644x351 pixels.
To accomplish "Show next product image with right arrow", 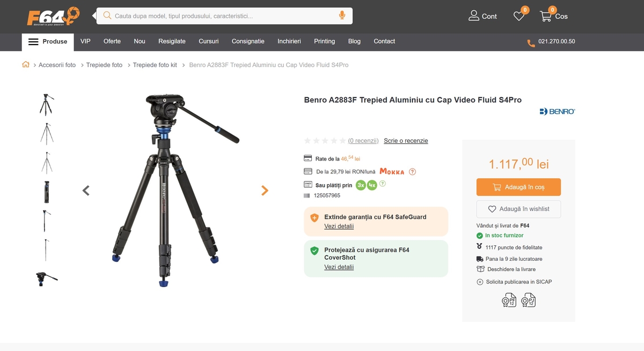I will [265, 191].
